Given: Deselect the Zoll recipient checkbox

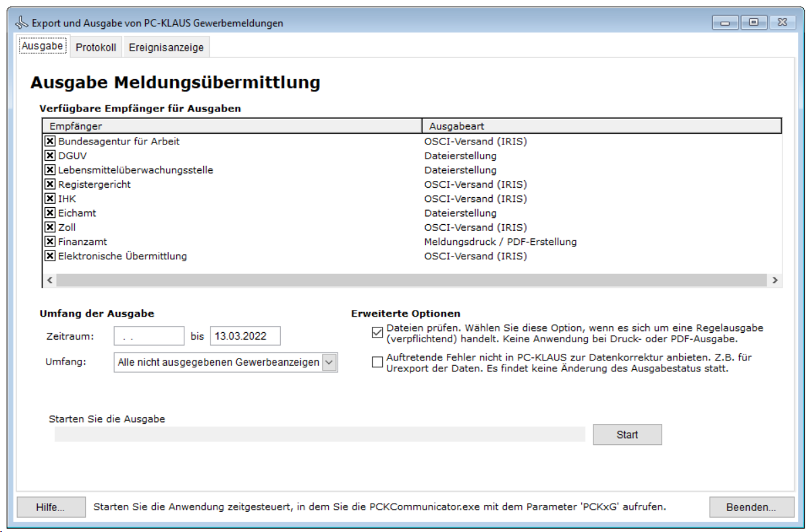Looking at the screenshot, I should (x=50, y=228).
